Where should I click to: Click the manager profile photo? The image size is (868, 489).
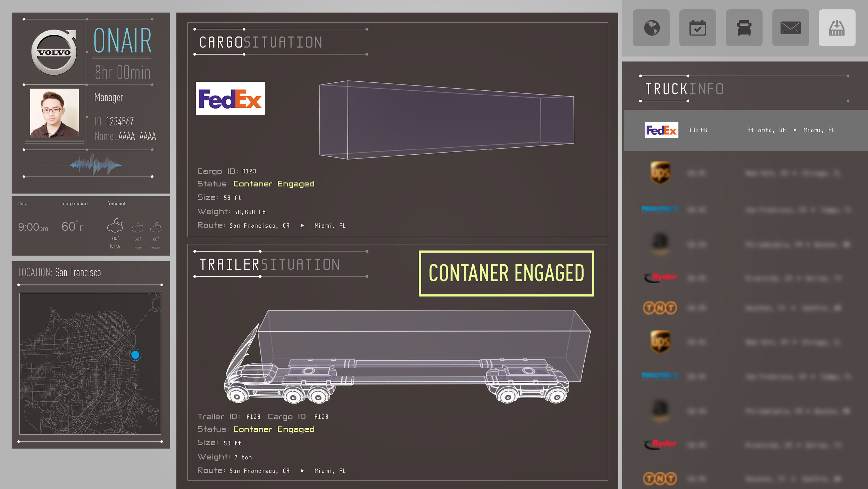pyautogui.click(x=55, y=113)
